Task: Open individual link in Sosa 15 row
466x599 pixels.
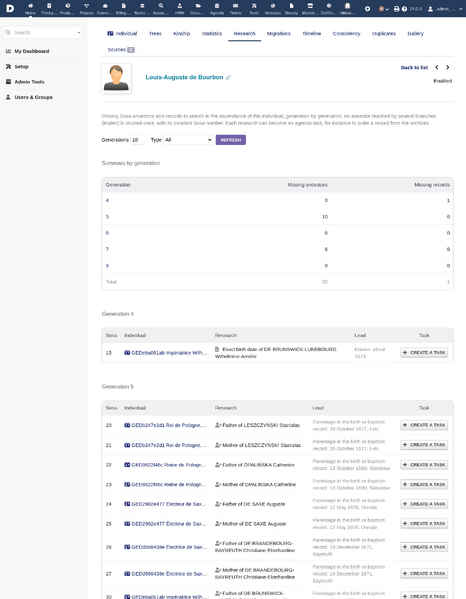Action: [x=165, y=353]
